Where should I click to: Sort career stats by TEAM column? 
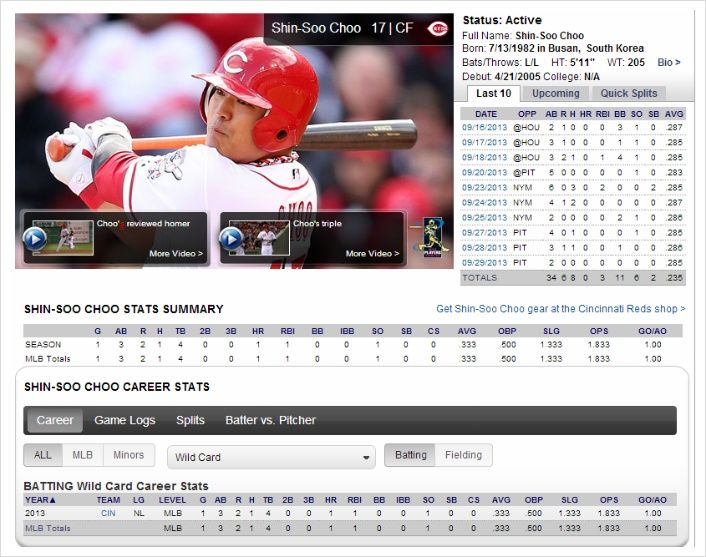click(x=108, y=500)
